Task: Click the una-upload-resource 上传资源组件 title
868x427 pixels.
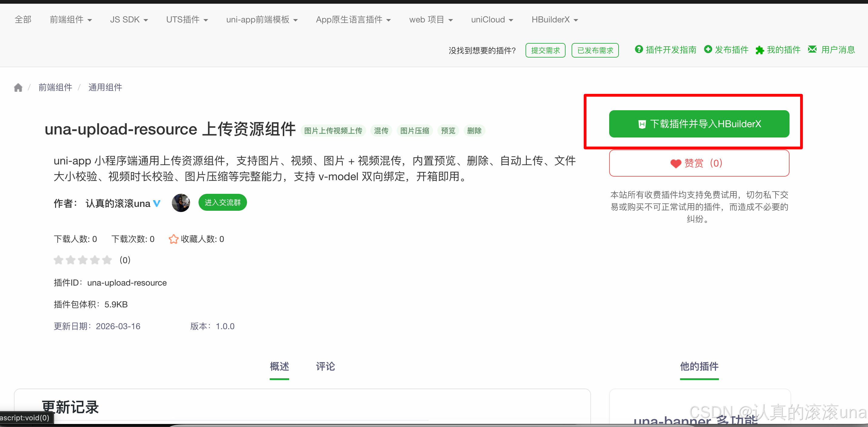Action: point(170,129)
